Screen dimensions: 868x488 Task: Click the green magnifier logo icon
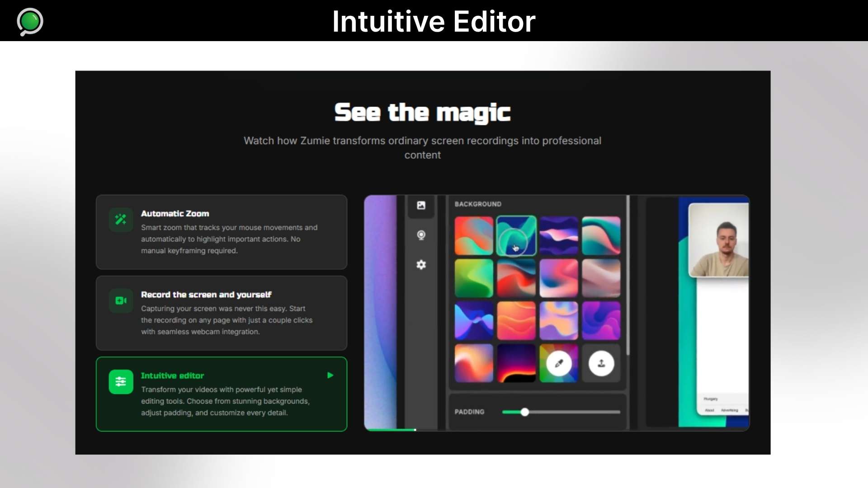[30, 21]
